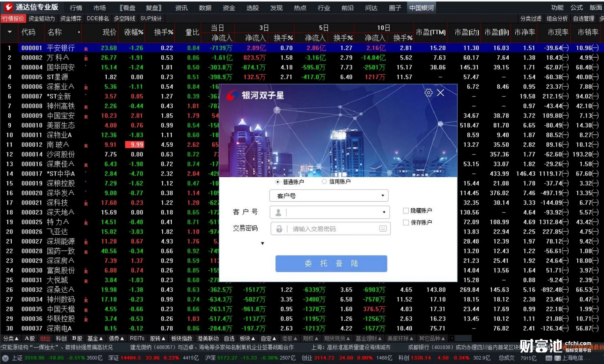
Task: Open the column menu arrow left of 代码
Action: pyautogui.click(x=9, y=32)
